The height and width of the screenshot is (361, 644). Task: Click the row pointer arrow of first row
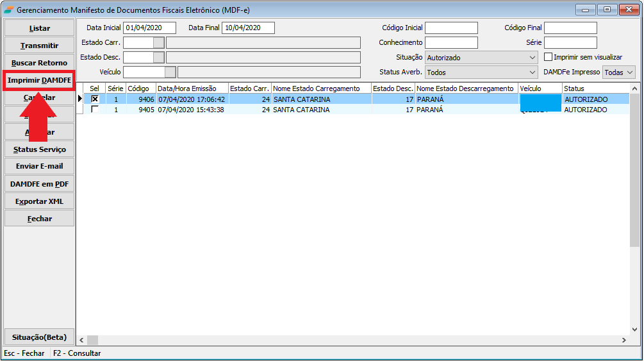(x=80, y=99)
